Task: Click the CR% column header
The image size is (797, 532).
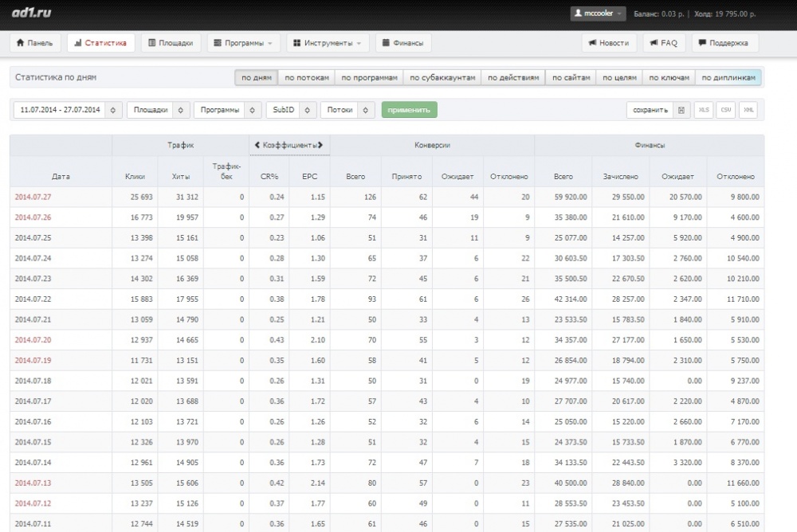Action: click(x=269, y=176)
